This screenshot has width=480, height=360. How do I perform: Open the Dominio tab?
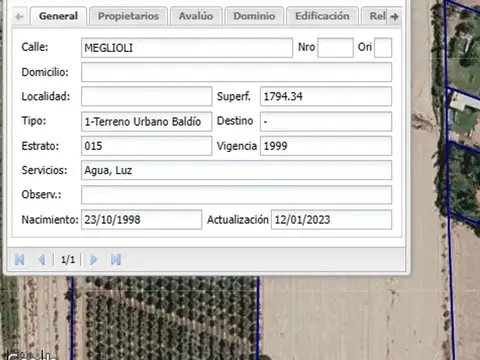coord(254,16)
